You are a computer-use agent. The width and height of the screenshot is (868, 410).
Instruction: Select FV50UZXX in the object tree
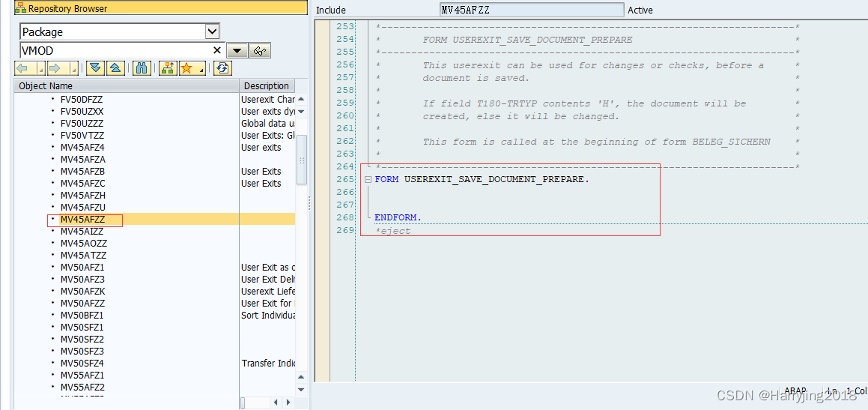coord(82,112)
